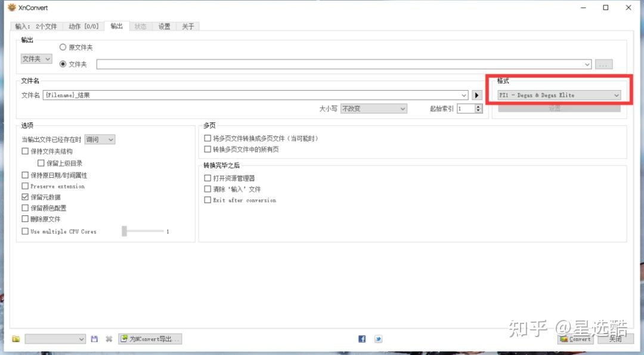The image size is (644, 355).
Task: Minimize the XnConvert window
Action: point(583,7)
